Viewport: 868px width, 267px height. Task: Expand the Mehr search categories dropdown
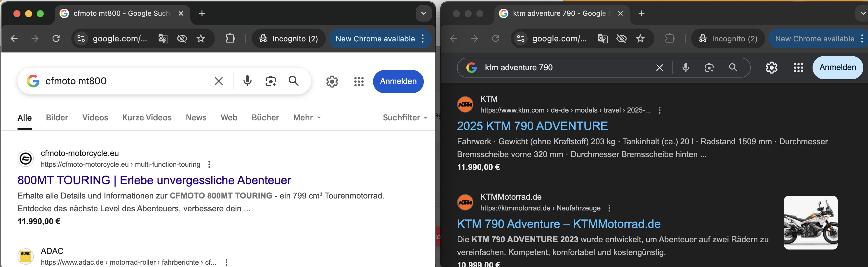click(x=307, y=117)
